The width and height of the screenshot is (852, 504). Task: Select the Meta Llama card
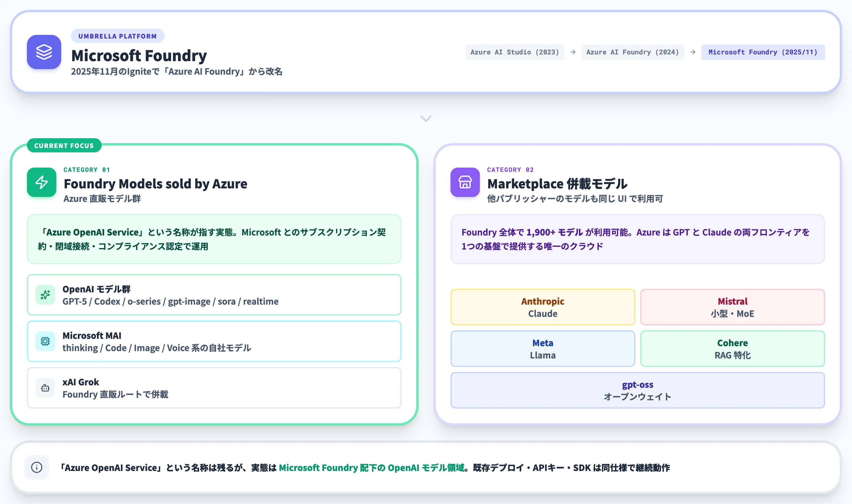[x=542, y=349]
